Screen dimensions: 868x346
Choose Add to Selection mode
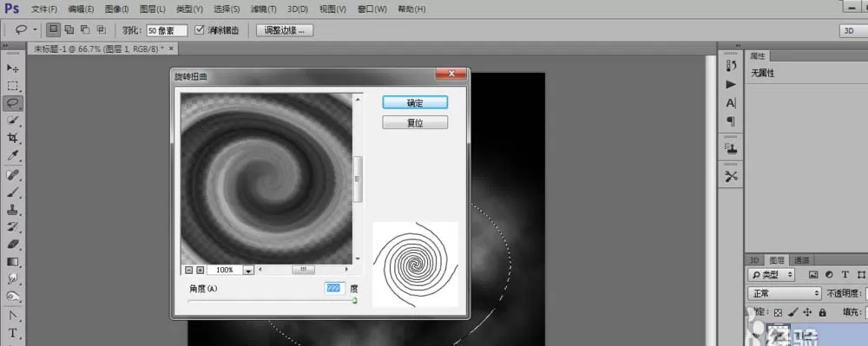[69, 29]
